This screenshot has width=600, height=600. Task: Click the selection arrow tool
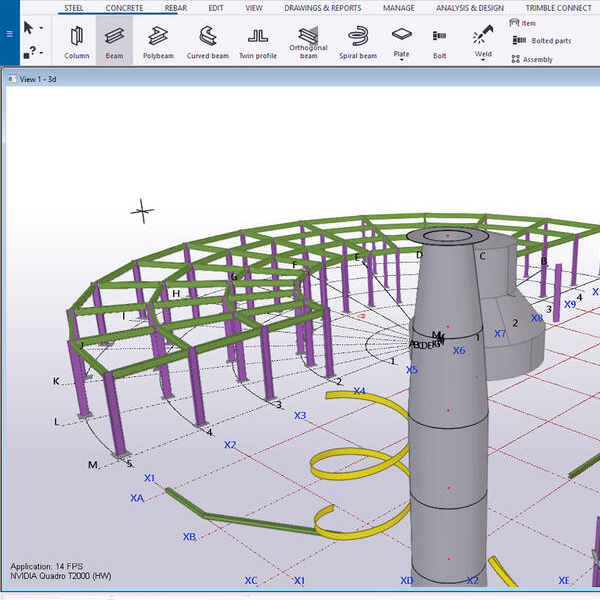tap(28, 28)
